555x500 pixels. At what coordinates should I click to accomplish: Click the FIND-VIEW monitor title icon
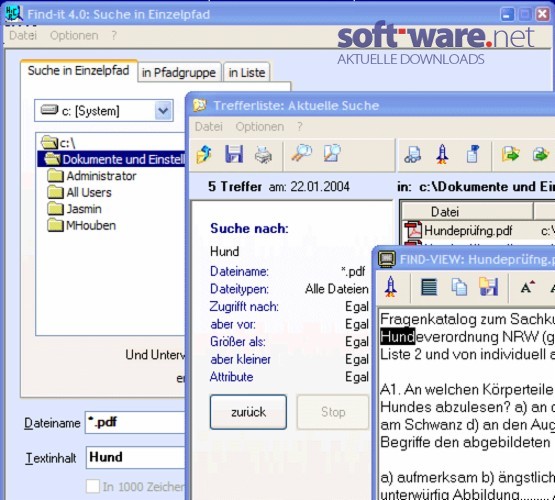387,259
